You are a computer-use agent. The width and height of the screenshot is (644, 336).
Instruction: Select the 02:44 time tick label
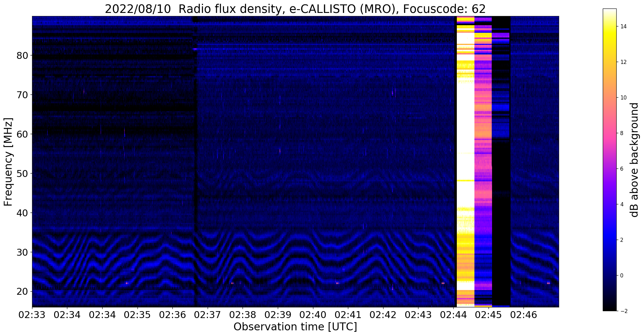(453, 315)
